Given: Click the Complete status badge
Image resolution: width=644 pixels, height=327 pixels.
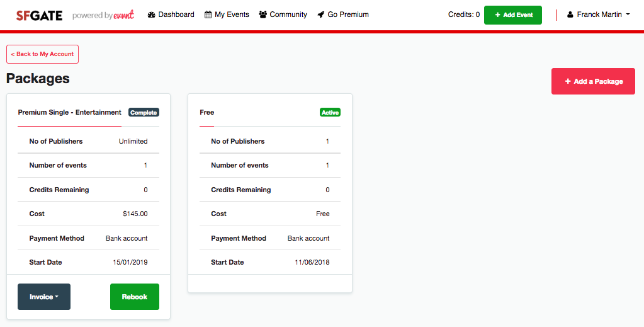Looking at the screenshot, I should [144, 112].
